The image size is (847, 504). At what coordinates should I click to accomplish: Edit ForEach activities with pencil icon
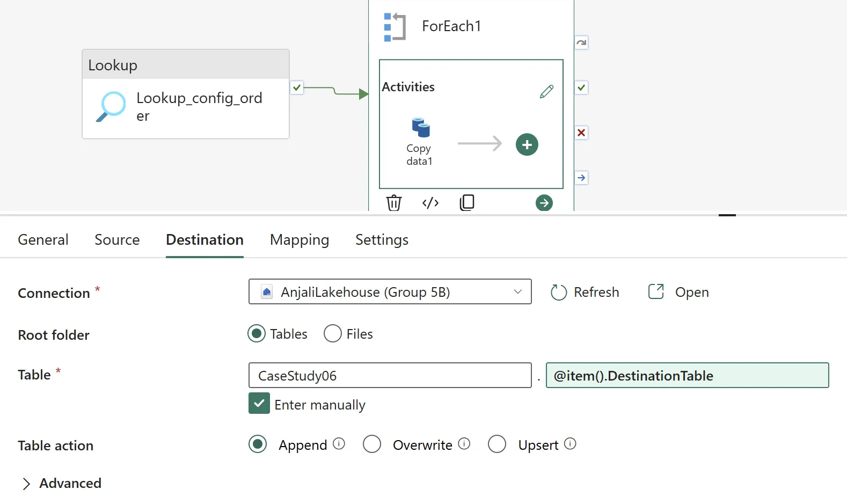(546, 92)
